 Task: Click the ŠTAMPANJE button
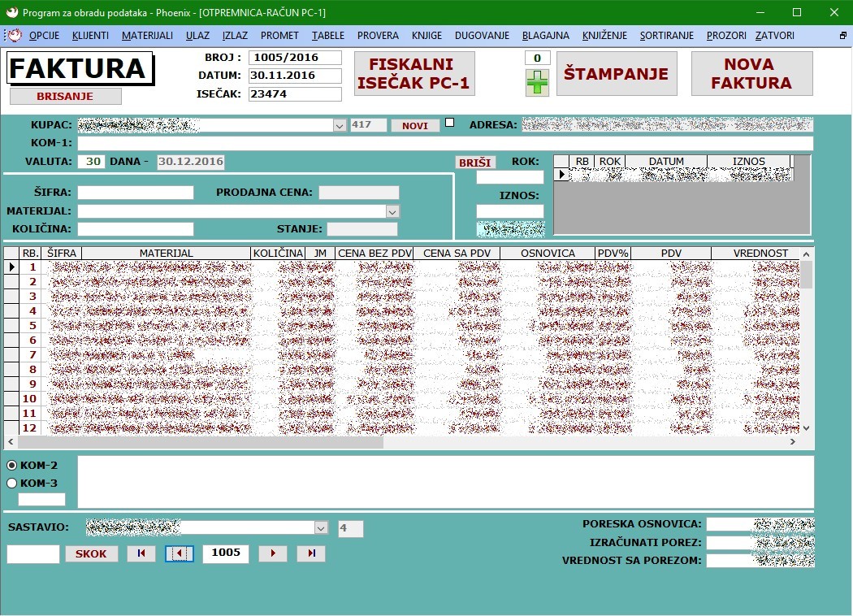[x=617, y=74]
